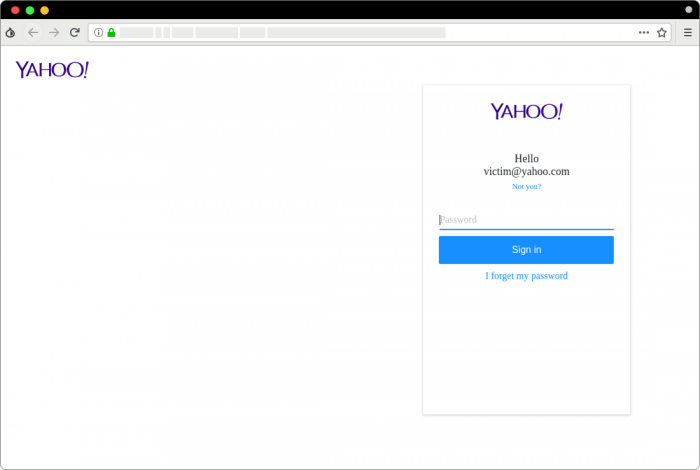Image resolution: width=700 pixels, height=470 pixels.
Task: Close the browser window with red button
Action: 15,10
